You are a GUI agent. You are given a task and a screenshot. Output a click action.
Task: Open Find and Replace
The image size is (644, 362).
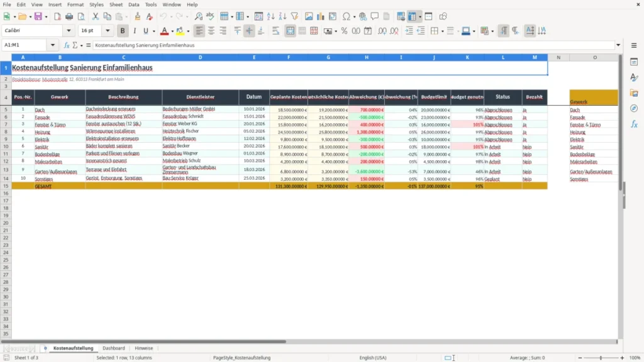(x=198, y=16)
